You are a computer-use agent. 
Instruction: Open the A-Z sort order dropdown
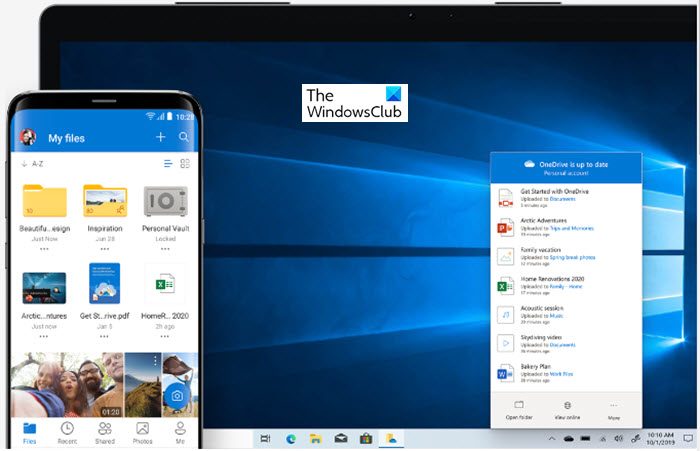tap(32, 164)
